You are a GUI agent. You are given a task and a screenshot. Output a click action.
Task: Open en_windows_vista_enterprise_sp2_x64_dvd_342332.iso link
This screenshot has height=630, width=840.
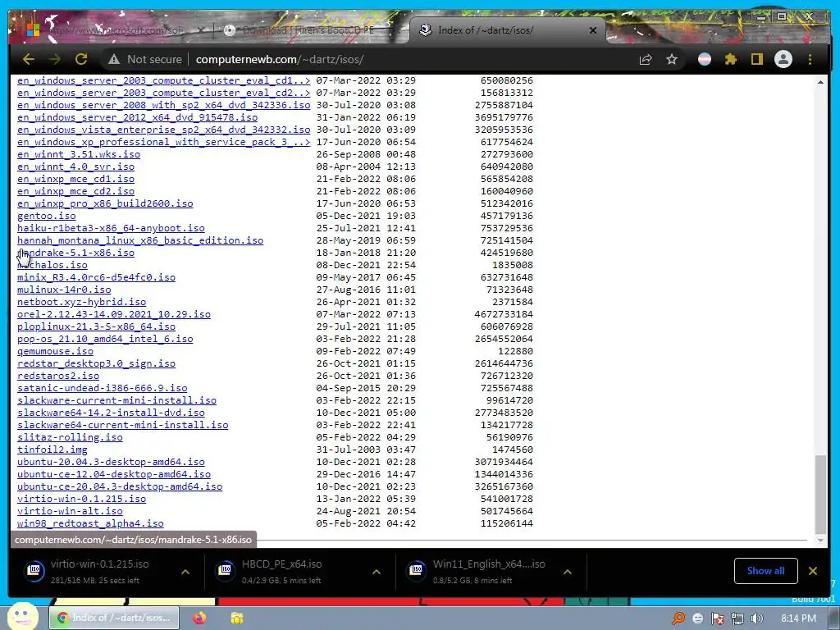point(164,130)
